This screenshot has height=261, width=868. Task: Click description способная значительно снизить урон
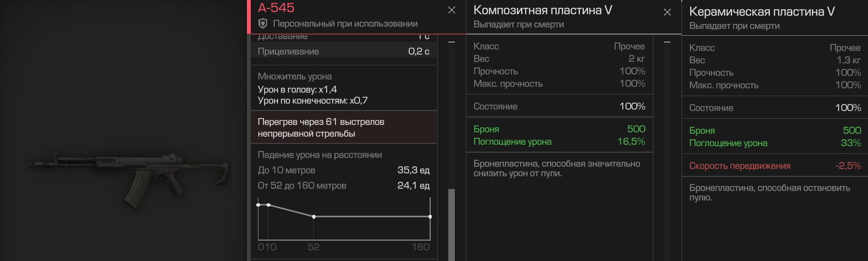coord(557,169)
